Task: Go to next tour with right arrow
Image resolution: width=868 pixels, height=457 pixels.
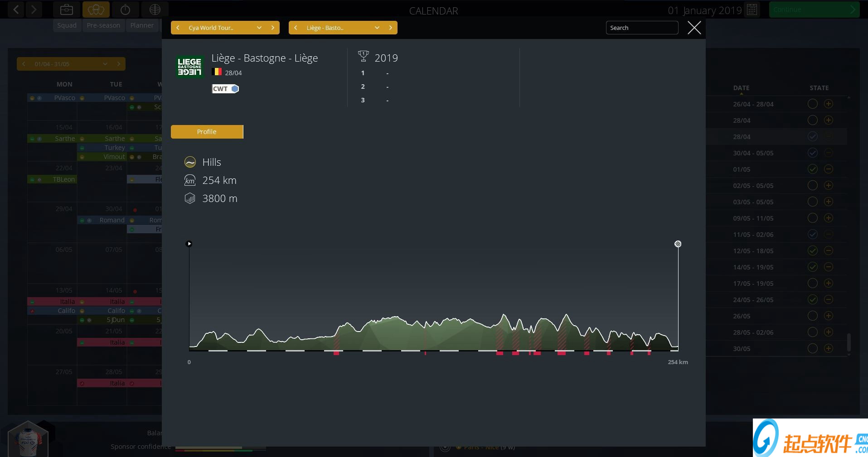Action: click(272, 28)
